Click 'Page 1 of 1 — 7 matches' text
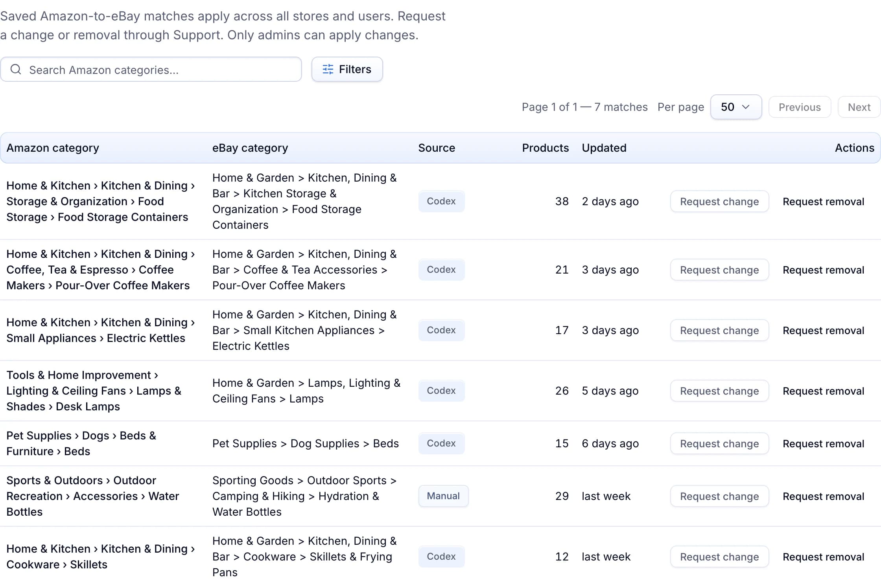This screenshot has width=881, height=588. point(584,107)
